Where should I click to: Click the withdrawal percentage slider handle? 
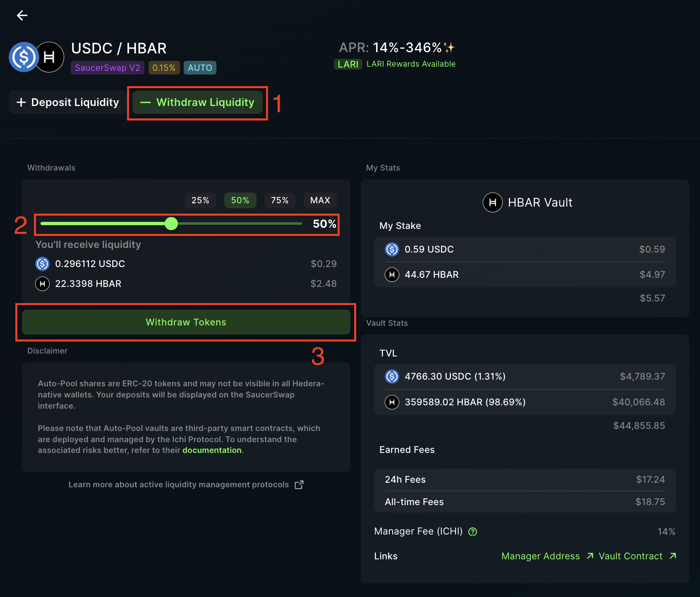pos(171,224)
